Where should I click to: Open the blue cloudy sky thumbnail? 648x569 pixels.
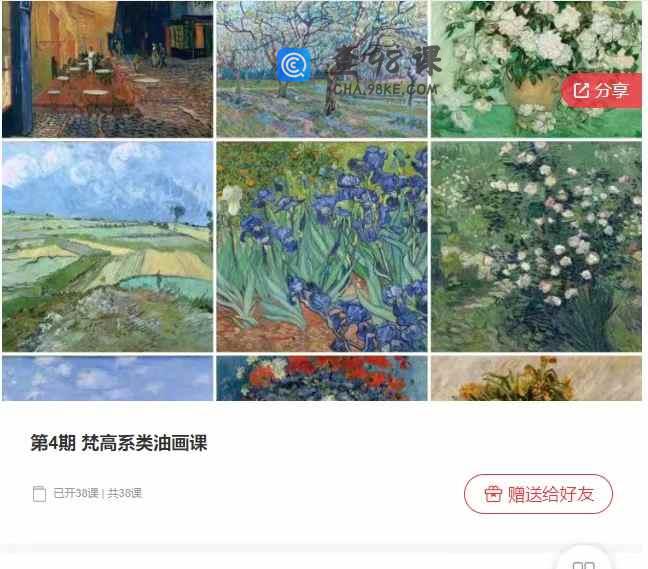pos(107,379)
